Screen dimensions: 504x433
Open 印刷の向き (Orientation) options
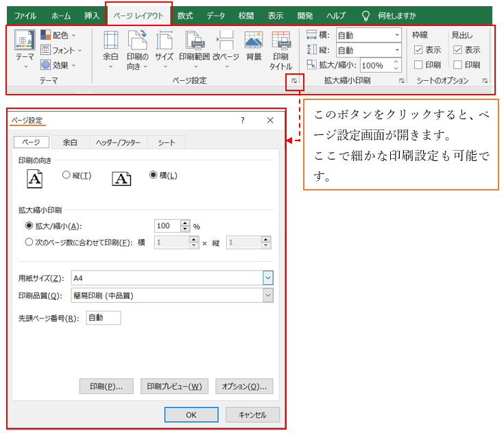(x=137, y=48)
